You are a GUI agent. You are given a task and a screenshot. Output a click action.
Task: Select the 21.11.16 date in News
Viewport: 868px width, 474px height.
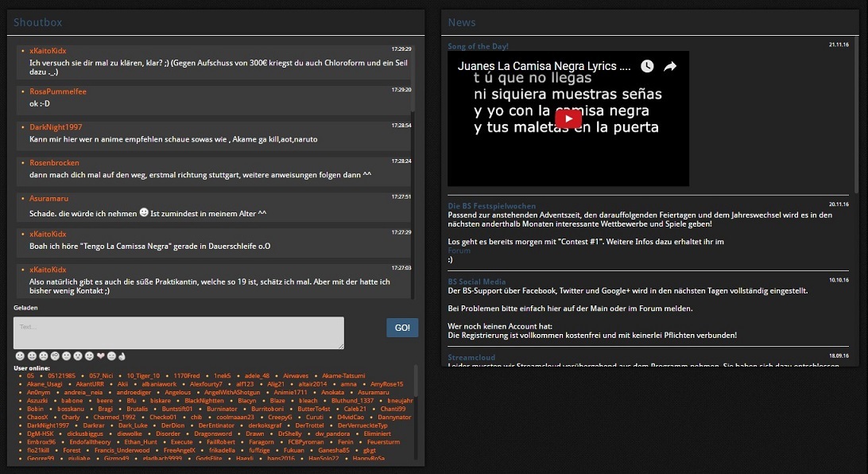click(839, 45)
